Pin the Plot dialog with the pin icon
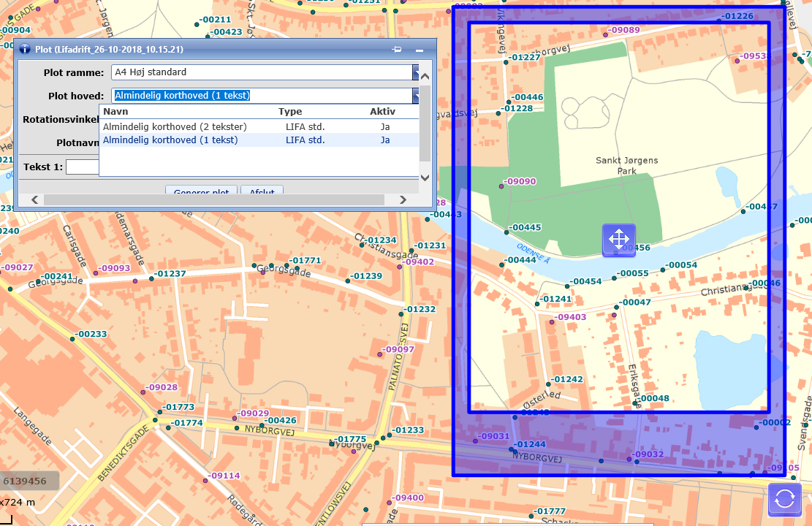Viewport: 812px width, 526px height. coord(397,50)
